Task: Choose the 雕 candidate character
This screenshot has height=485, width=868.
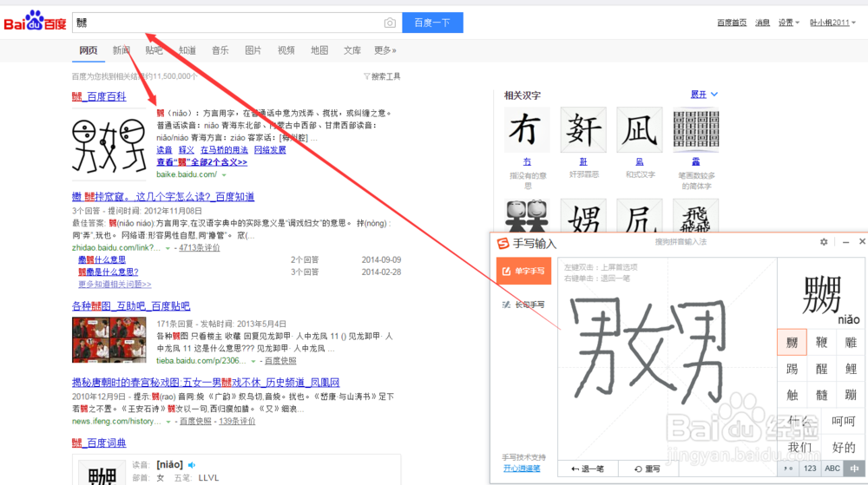Action: coord(851,343)
